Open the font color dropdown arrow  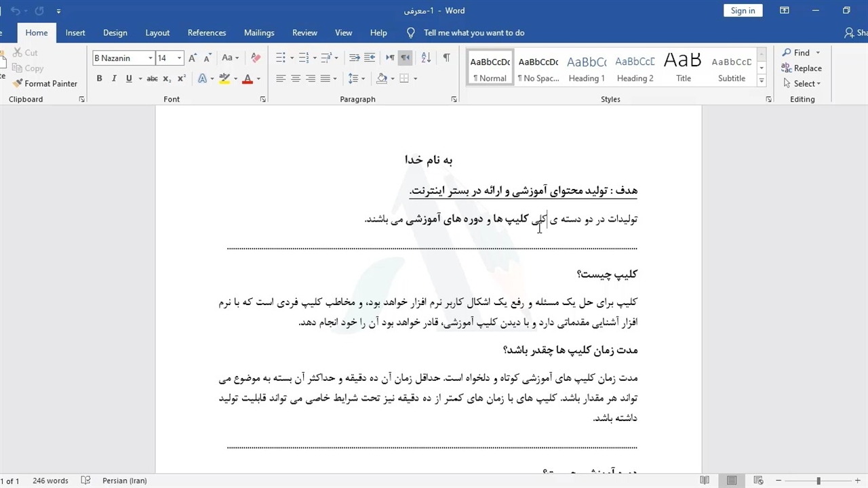tap(258, 79)
